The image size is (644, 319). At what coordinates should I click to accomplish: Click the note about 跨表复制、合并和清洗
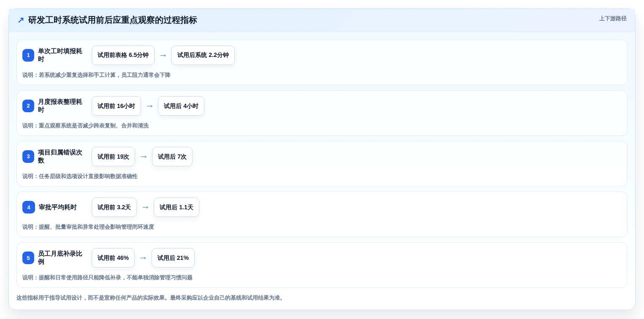pos(85,126)
